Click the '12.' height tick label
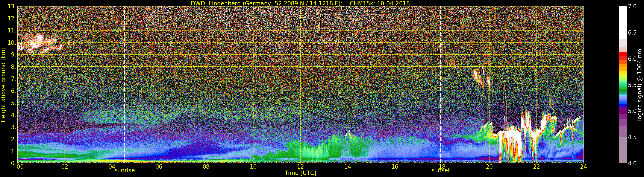 tap(12, 18)
